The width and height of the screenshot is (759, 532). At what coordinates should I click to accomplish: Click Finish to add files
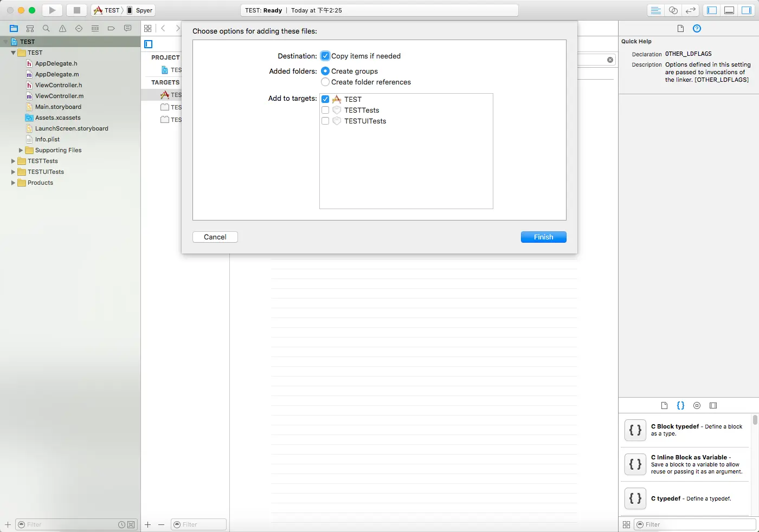(x=543, y=237)
